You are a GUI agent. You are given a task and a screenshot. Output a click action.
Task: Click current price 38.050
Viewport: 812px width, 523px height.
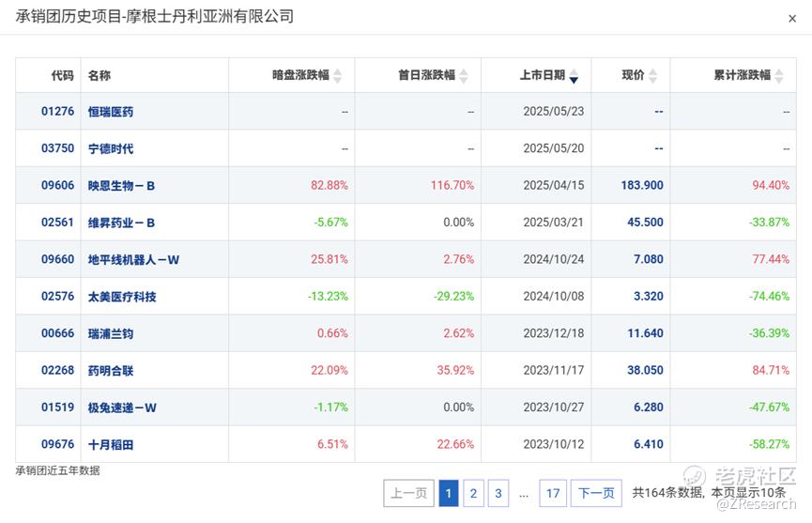coord(645,370)
